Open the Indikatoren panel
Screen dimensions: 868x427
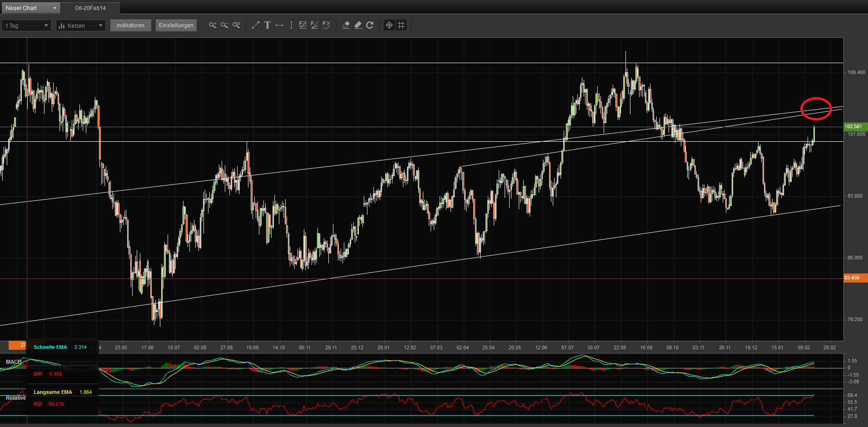[130, 25]
